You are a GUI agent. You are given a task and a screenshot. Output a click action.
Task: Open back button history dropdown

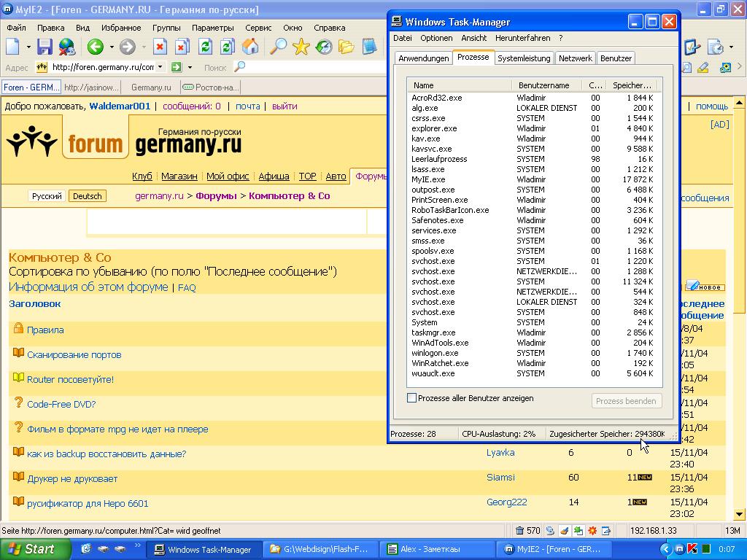pos(112,47)
